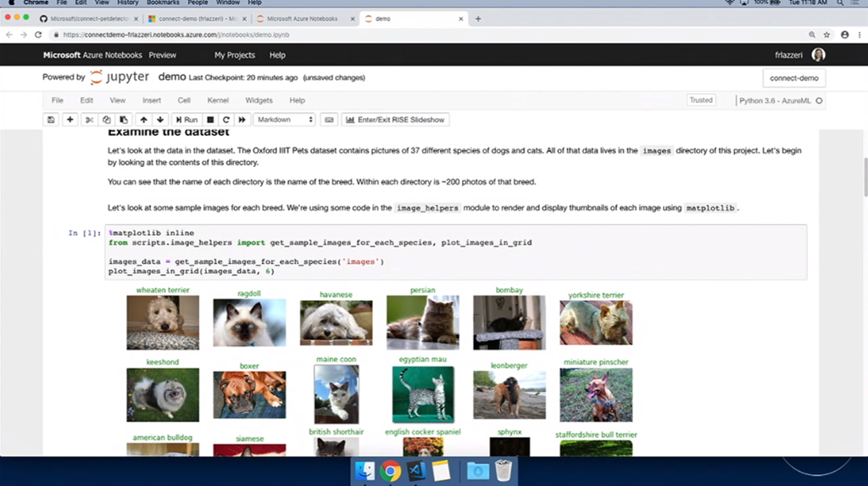Click the demo notebook title to rename
The image size is (868, 486).
[x=172, y=77]
